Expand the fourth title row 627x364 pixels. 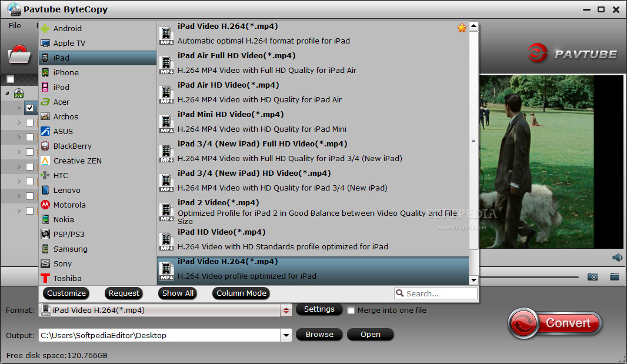19,152
